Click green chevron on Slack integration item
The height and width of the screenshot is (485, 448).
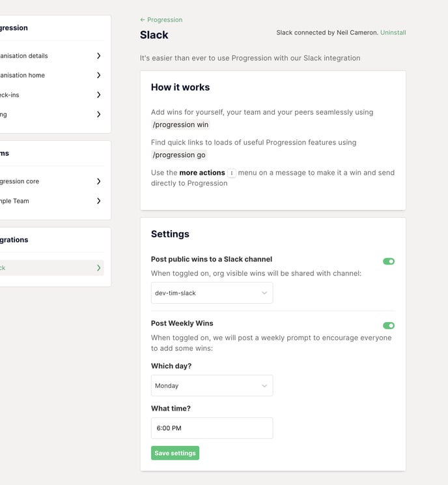coord(98,268)
